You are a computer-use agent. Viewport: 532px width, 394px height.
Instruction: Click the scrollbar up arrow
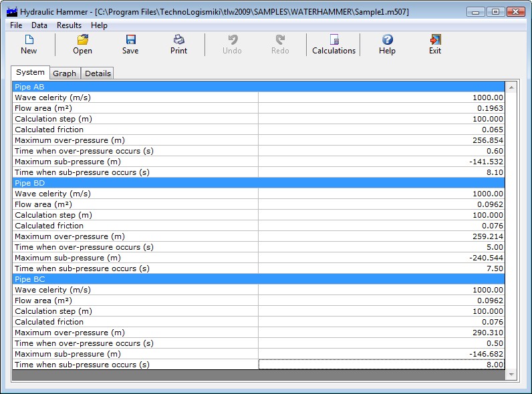511,87
